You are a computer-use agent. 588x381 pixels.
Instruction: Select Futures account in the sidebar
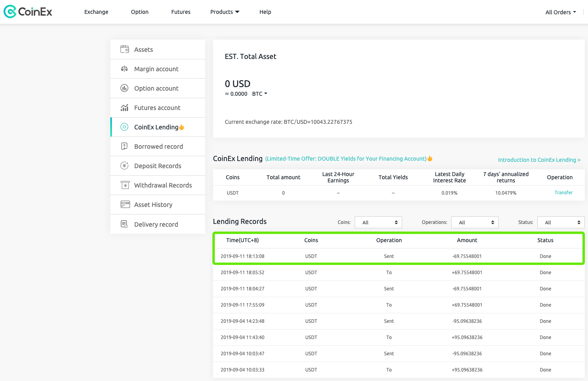(x=158, y=108)
